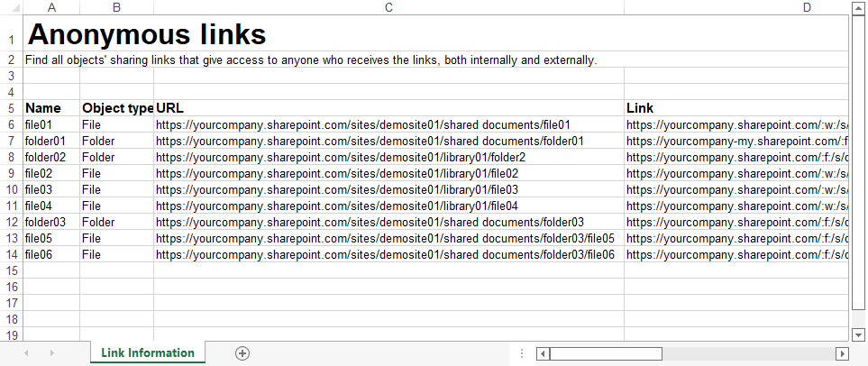Select row 19 header
The height and width of the screenshot is (366, 868).
tap(12, 334)
